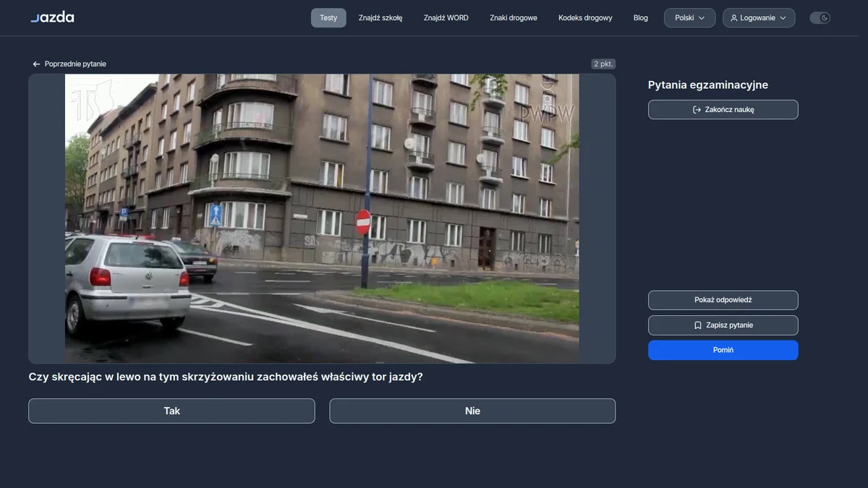Skip question with Pomiń button
The image size is (868, 488).
723,350
